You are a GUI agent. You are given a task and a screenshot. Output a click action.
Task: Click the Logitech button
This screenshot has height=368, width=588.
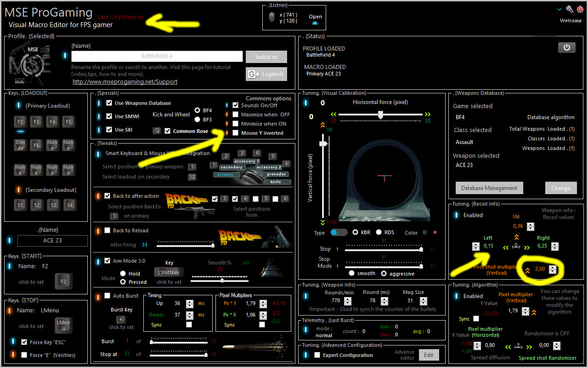266,74
